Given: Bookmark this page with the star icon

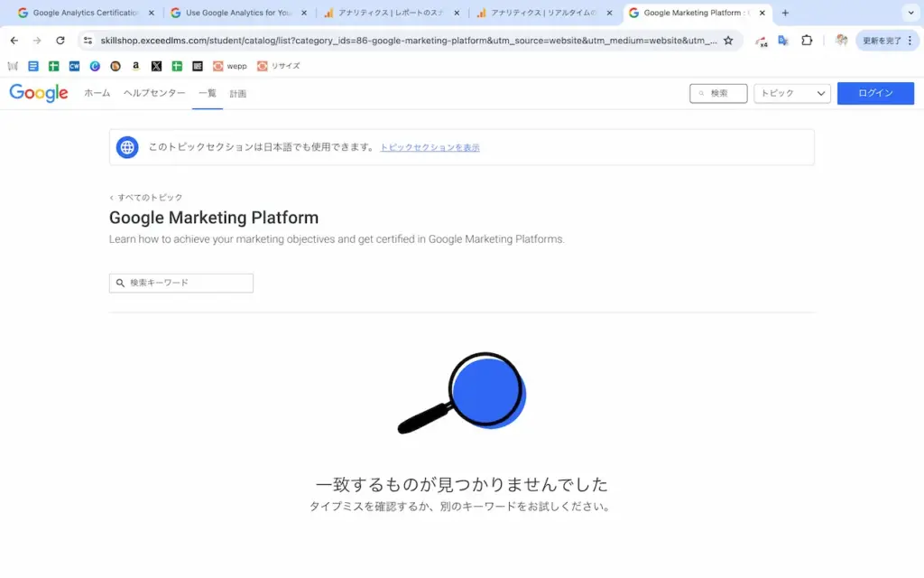Looking at the screenshot, I should point(728,41).
